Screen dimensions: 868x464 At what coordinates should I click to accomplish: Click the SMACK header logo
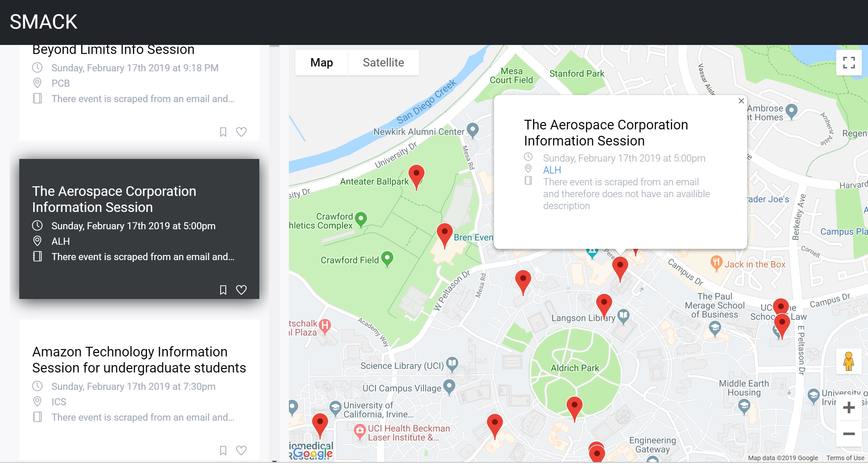coord(43,22)
